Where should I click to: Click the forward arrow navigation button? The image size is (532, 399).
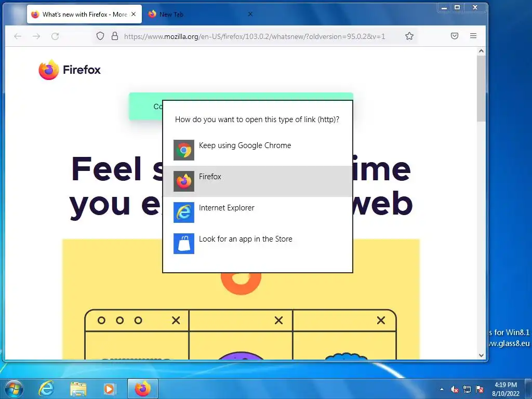click(x=36, y=36)
